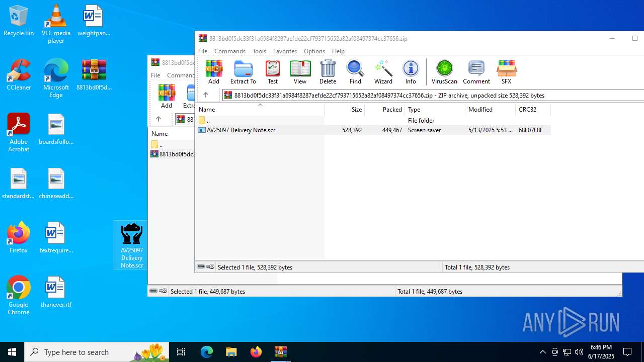Open the Find tool

tap(355, 72)
